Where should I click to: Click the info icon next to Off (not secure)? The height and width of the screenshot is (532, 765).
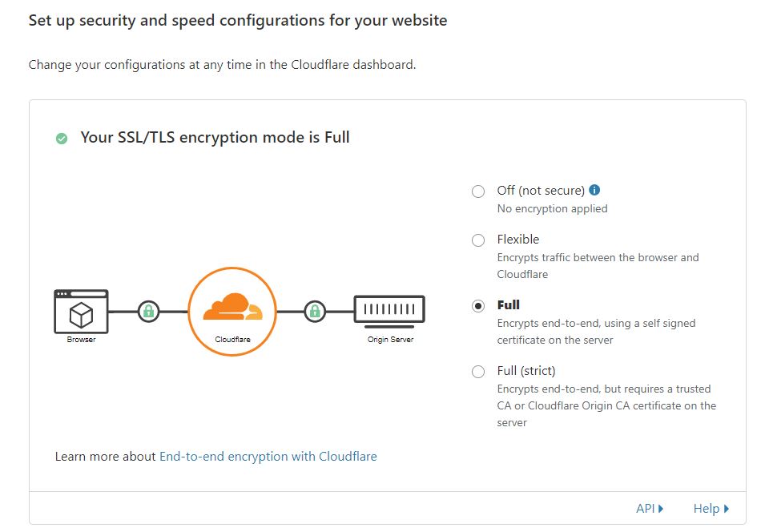pyautogui.click(x=593, y=190)
